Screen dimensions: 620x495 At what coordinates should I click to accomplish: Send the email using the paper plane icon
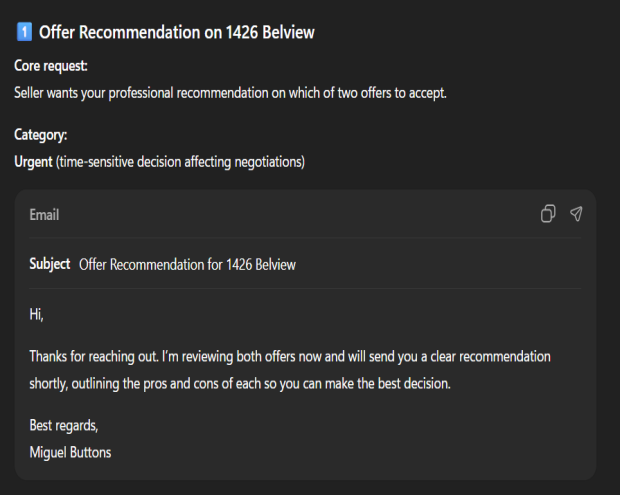(576, 214)
